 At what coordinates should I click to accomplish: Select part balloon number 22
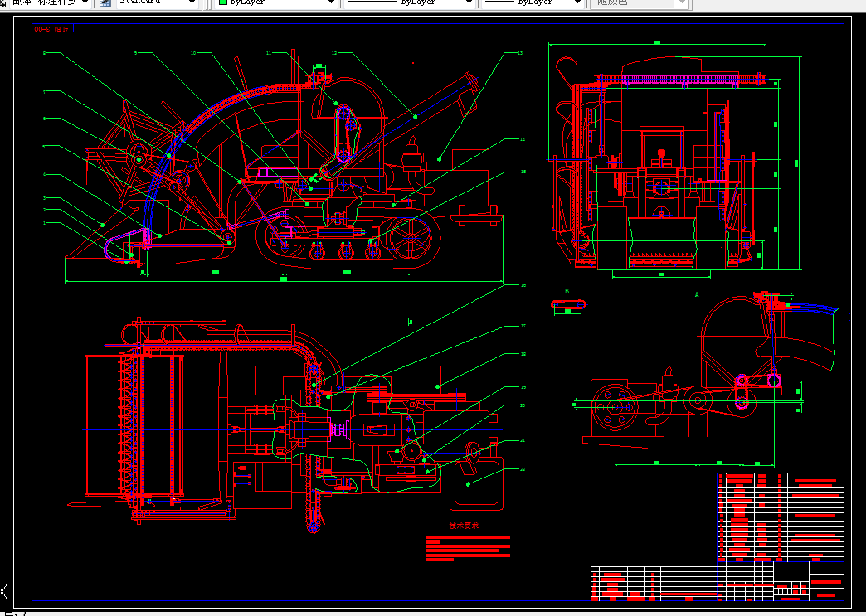click(x=523, y=469)
